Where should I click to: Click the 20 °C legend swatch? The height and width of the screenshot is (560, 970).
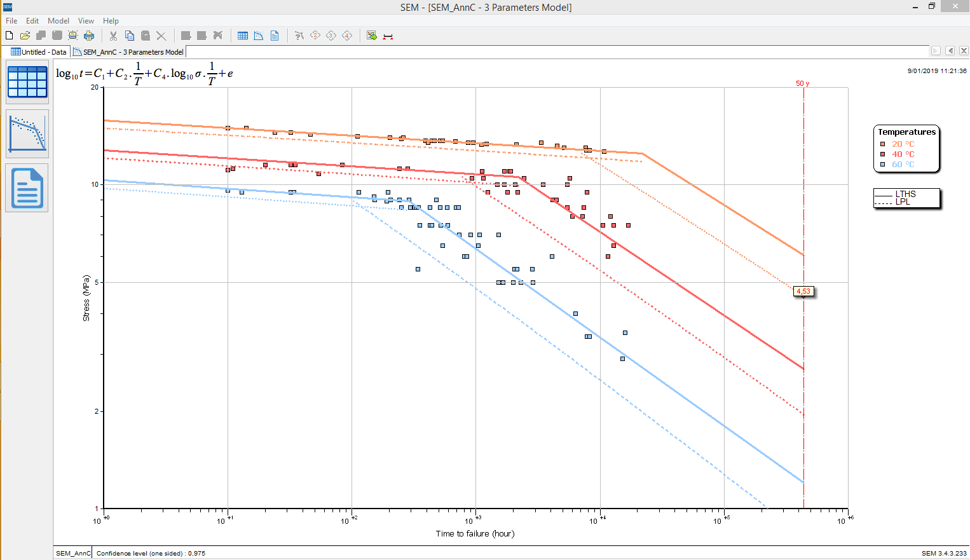point(882,144)
